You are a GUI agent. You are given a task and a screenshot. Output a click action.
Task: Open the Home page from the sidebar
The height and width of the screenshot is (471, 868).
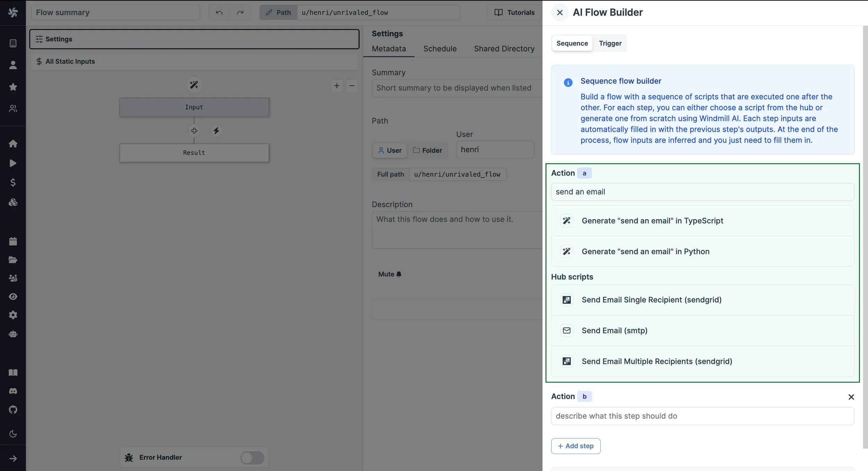click(x=13, y=144)
